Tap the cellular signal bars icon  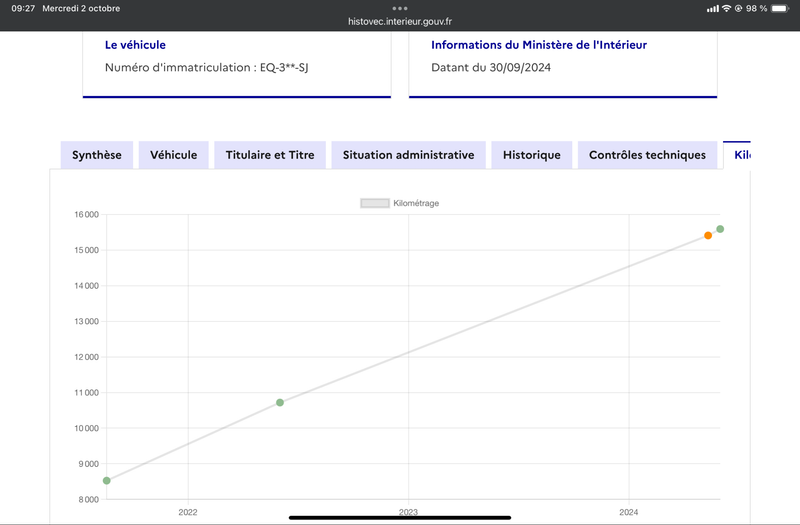tap(713, 9)
